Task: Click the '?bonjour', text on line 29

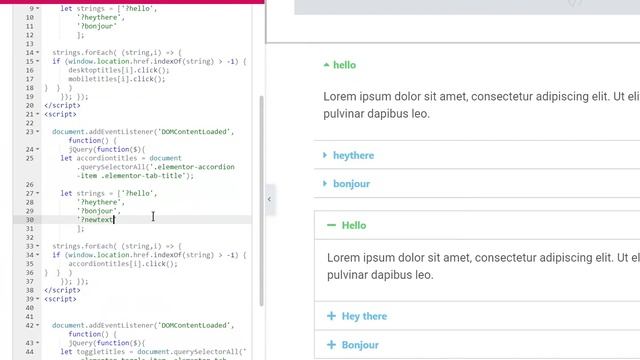Action: pyautogui.click(x=98, y=211)
